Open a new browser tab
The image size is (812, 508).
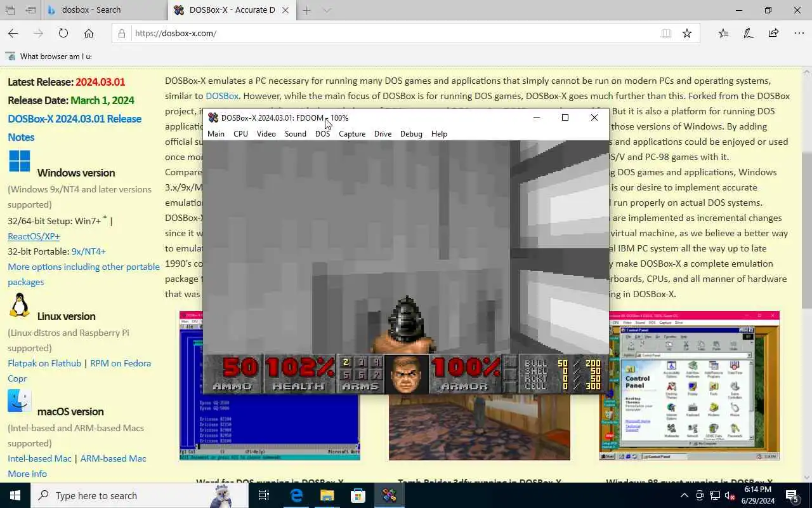(307, 10)
